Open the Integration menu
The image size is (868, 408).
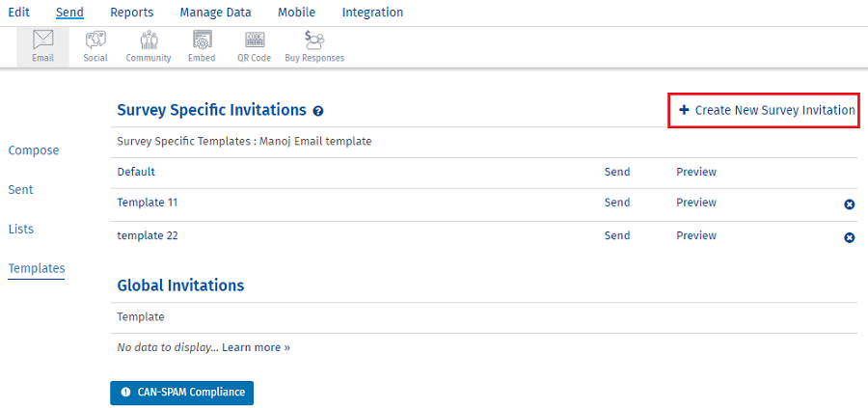[372, 13]
